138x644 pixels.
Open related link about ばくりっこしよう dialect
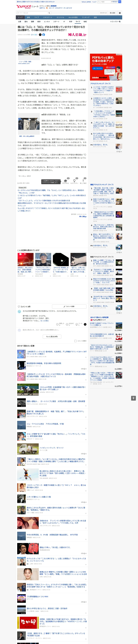44,200
